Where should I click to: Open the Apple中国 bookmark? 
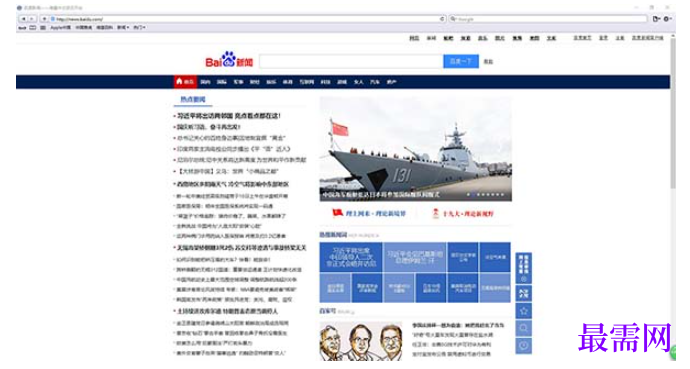(x=60, y=27)
